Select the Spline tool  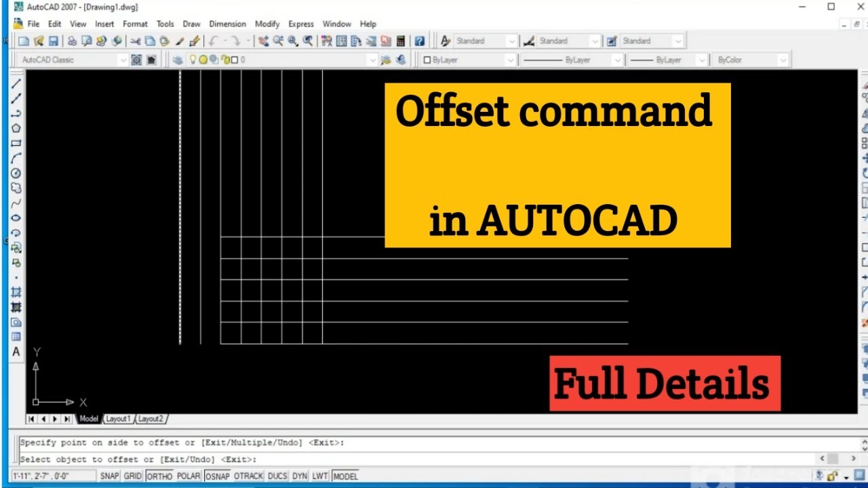[16, 203]
